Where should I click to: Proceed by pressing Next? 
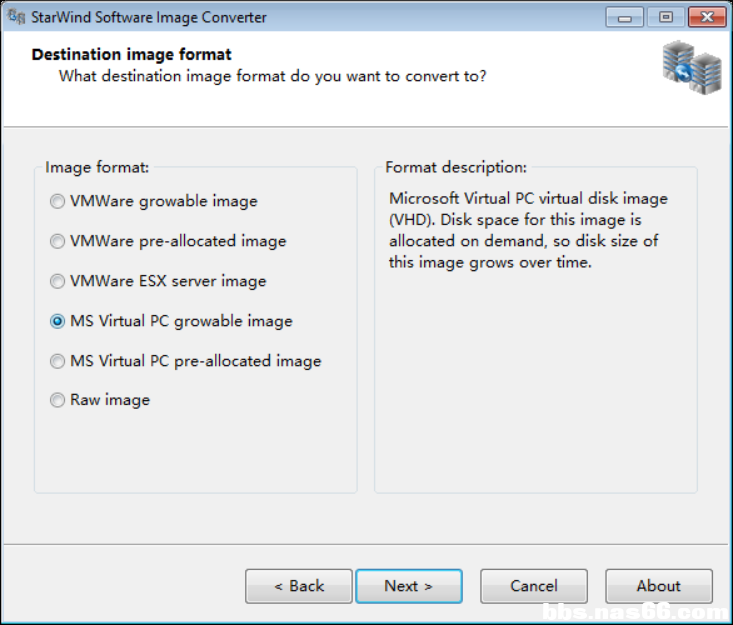pos(408,586)
